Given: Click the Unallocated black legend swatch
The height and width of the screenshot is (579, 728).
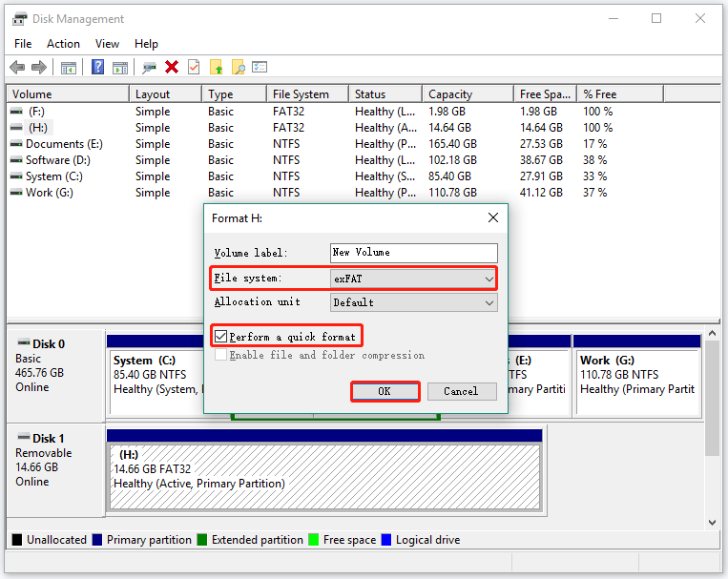Looking at the screenshot, I should [17, 540].
